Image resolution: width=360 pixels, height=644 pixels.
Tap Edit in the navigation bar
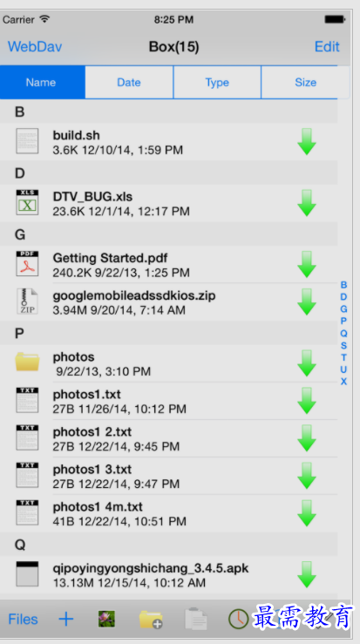(x=327, y=46)
